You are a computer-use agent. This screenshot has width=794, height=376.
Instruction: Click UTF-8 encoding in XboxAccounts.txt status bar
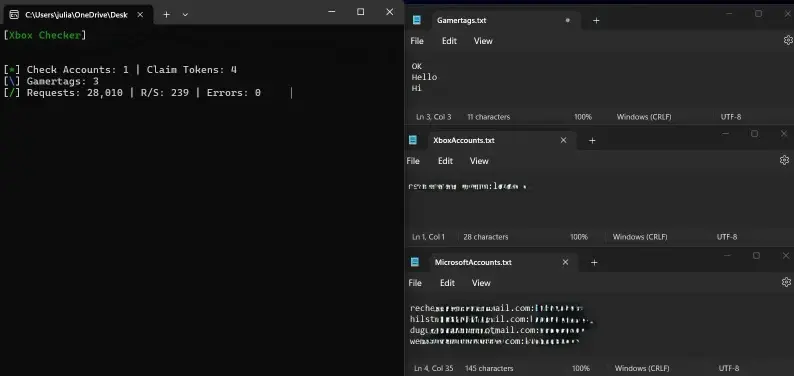pyautogui.click(x=727, y=237)
